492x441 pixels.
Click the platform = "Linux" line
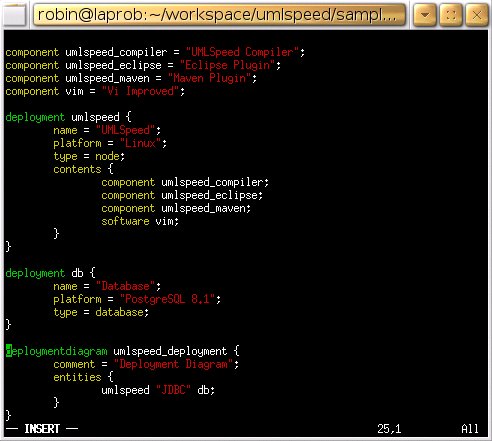click(110, 143)
